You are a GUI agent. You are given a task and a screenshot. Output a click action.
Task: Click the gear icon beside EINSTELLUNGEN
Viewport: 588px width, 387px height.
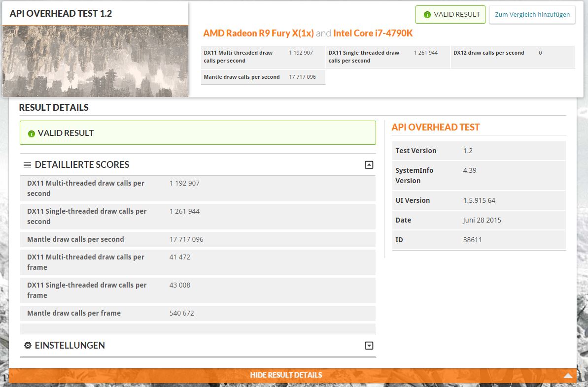[x=28, y=346]
